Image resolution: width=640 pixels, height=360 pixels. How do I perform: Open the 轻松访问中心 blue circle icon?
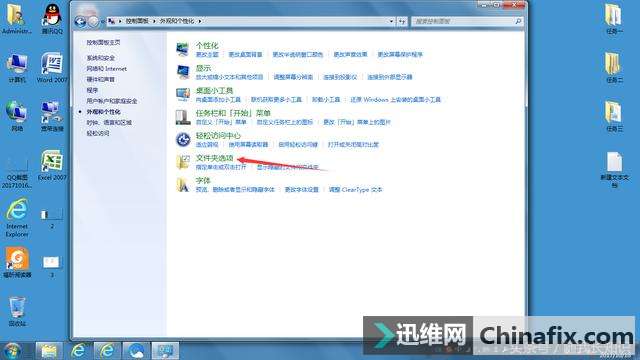click(182, 140)
